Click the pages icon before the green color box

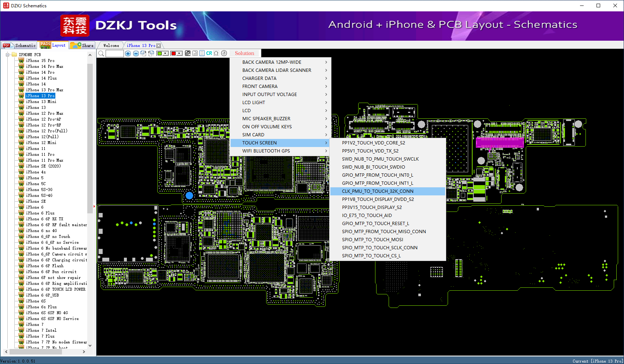point(151,54)
